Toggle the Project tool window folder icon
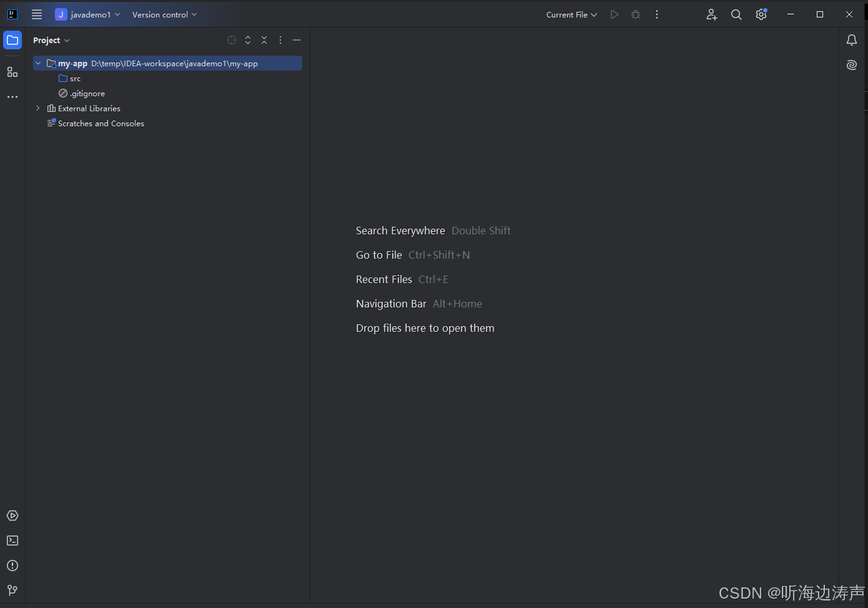This screenshot has height=608, width=868. pyautogui.click(x=12, y=40)
